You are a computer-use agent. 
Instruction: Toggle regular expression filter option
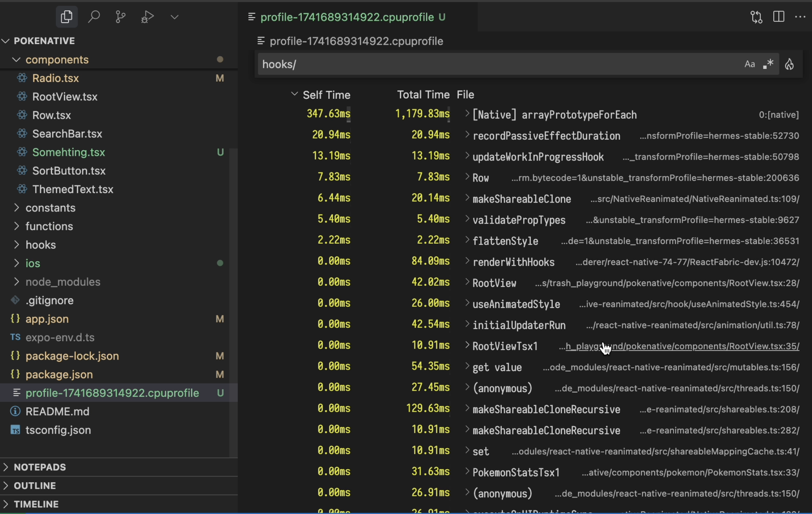coord(768,64)
